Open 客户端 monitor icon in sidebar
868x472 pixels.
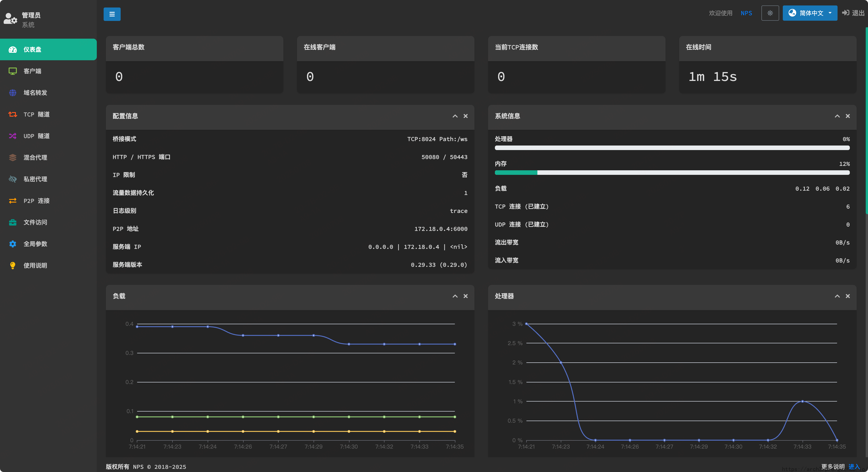(x=12, y=71)
